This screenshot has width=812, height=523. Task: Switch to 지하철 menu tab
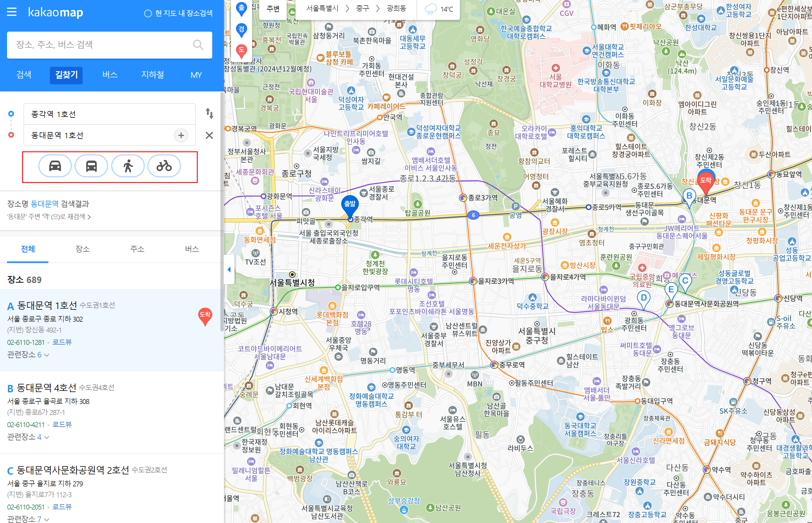pyautogui.click(x=152, y=75)
